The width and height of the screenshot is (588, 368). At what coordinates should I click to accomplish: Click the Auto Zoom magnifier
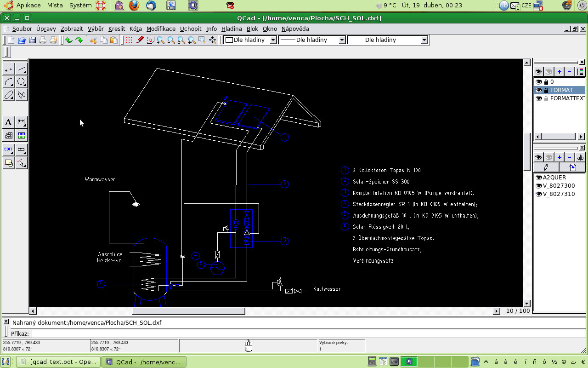coord(181,40)
